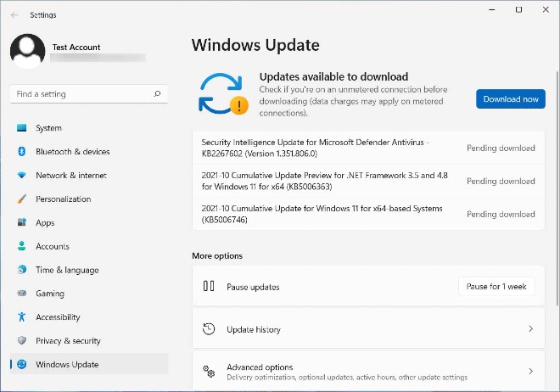
Task: Expand Update history chevron
Action: [x=530, y=329]
